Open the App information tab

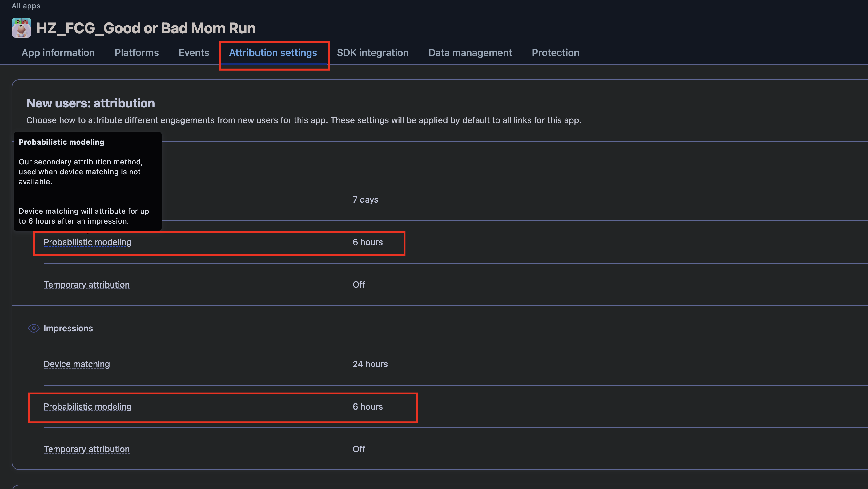[x=58, y=53]
